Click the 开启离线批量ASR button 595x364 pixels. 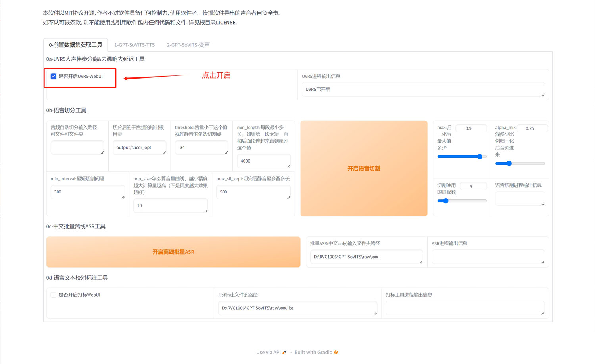coord(173,252)
